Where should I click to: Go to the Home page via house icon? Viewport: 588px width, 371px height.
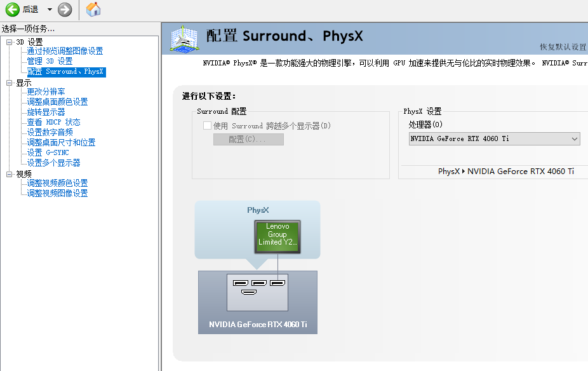tap(93, 10)
